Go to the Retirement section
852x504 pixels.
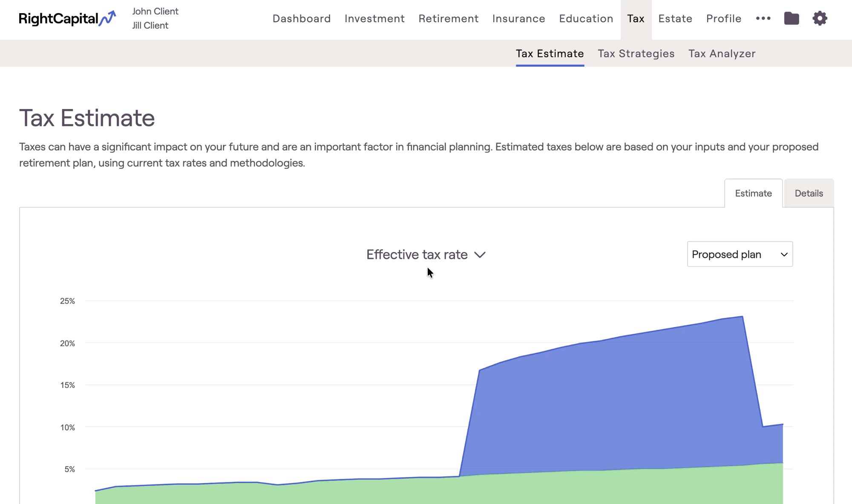[x=448, y=19]
